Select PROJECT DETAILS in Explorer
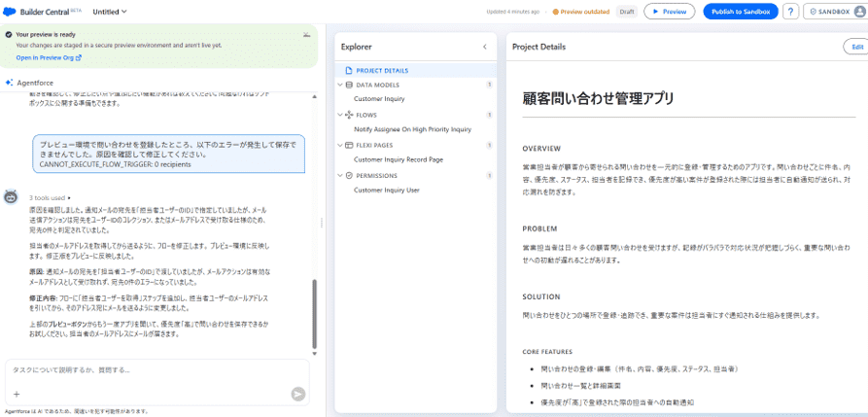 click(415, 70)
